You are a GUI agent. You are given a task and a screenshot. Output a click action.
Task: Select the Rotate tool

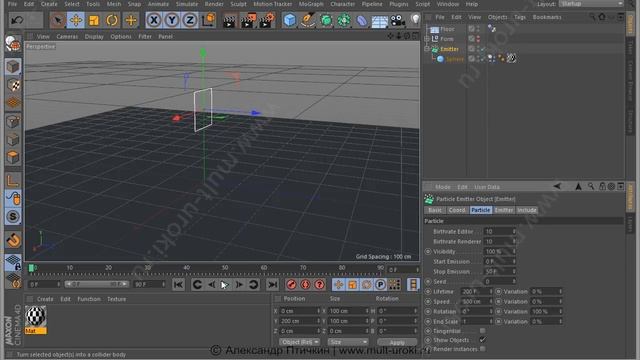pos(111,20)
